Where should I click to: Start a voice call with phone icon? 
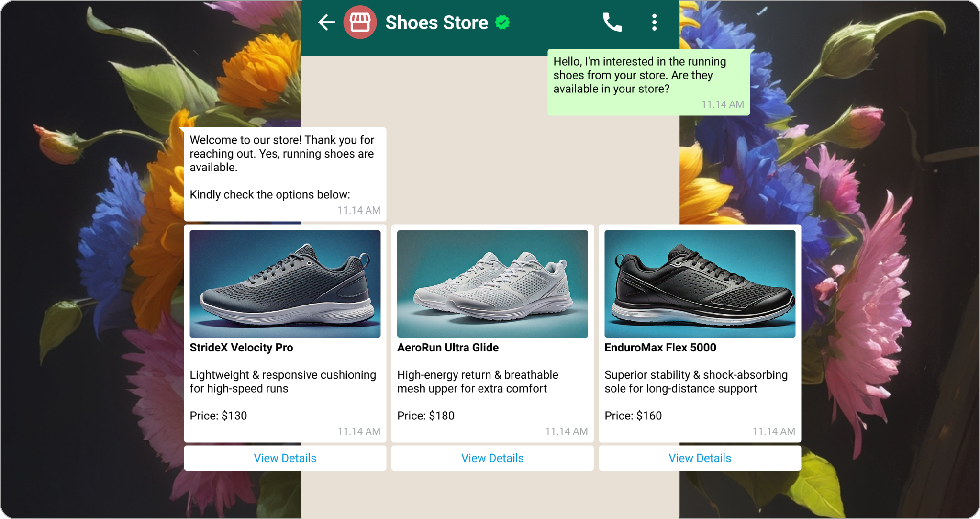click(612, 23)
